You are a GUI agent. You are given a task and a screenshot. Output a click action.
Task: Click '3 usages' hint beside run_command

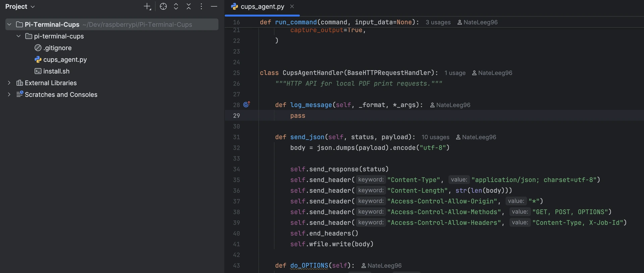tap(438, 22)
